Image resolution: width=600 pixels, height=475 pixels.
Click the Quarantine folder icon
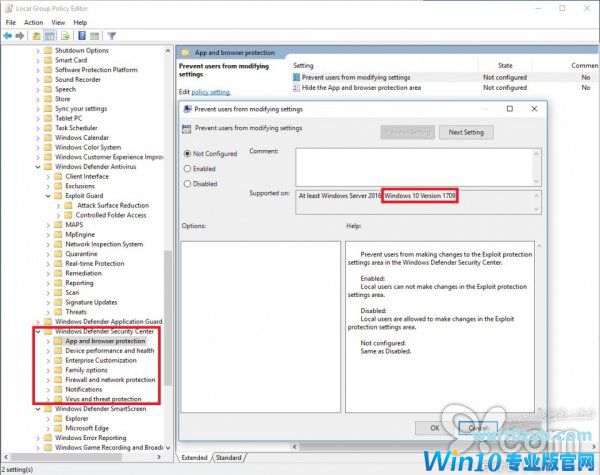pos(58,254)
